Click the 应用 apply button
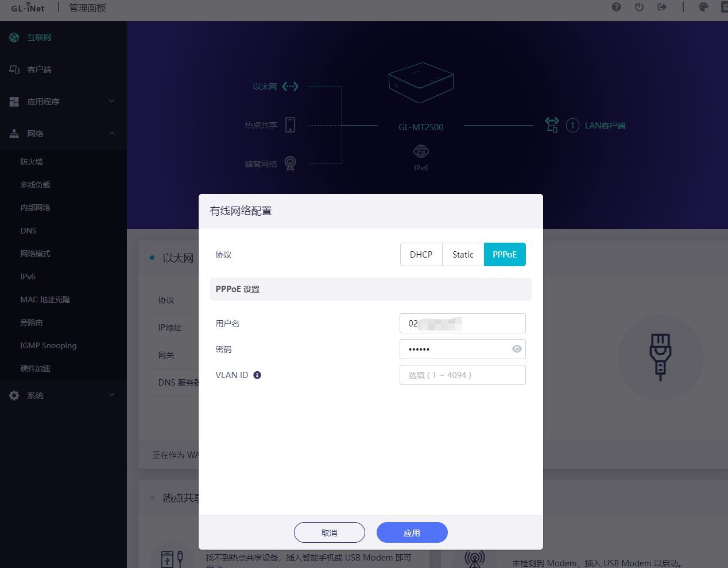 pos(412,532)
